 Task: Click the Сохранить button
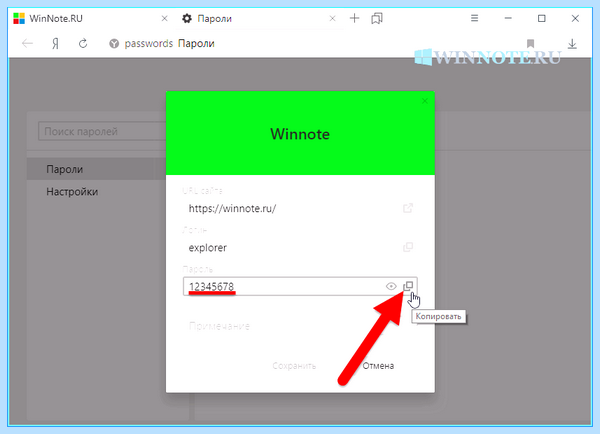coord(294,366)
